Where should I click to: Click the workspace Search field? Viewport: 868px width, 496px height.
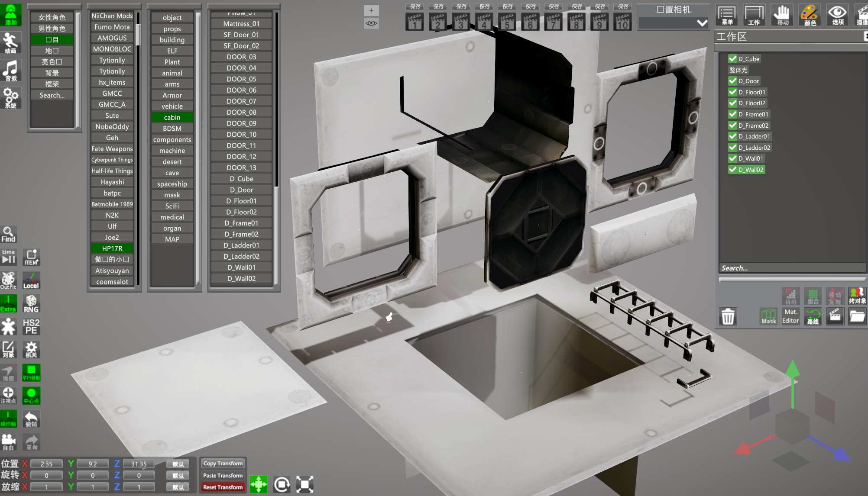pyautogui.click(x=791, y=268)
